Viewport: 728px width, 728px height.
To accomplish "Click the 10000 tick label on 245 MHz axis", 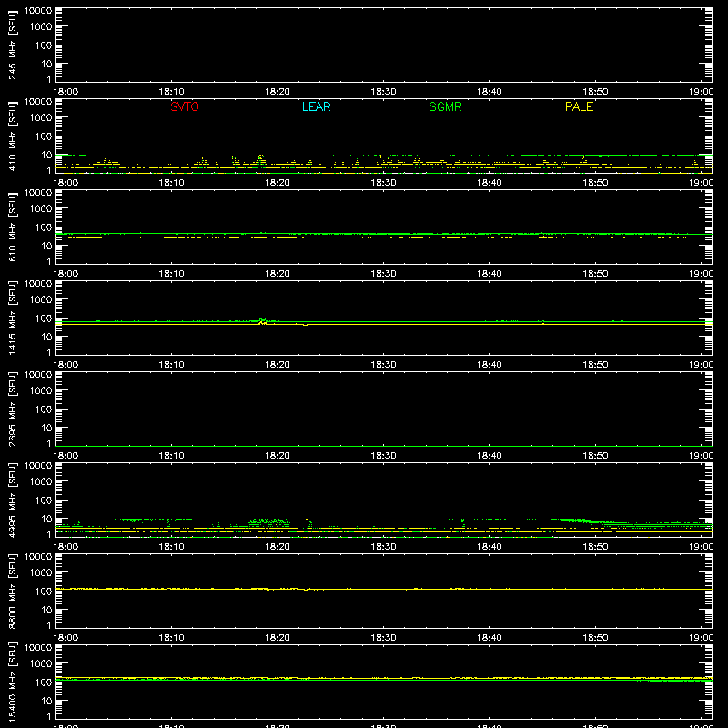I will [38, 11].
